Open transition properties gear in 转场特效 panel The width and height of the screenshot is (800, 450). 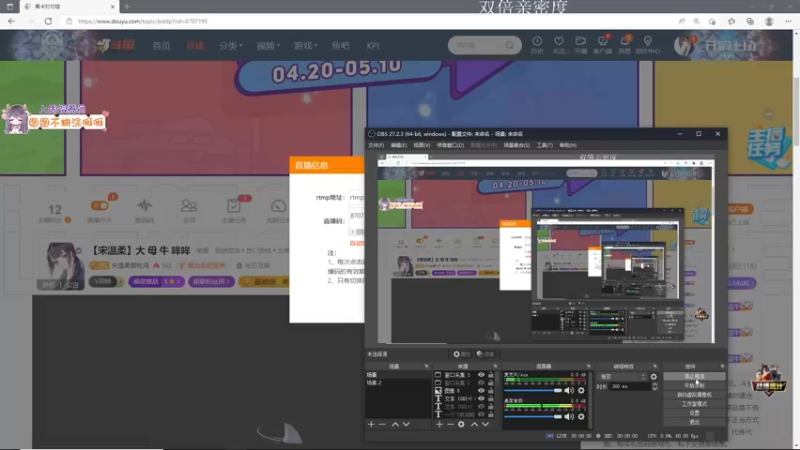point(654,377)
